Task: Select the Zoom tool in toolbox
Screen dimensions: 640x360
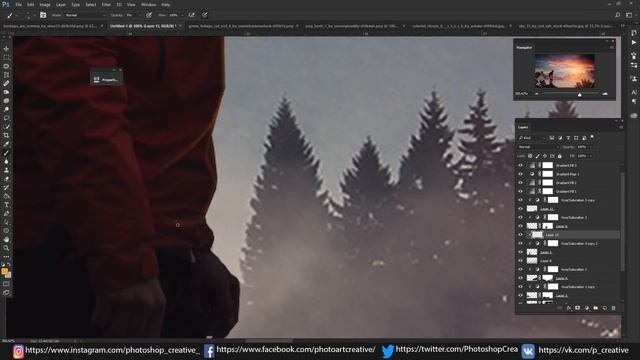Action: (x=6, y=248)
